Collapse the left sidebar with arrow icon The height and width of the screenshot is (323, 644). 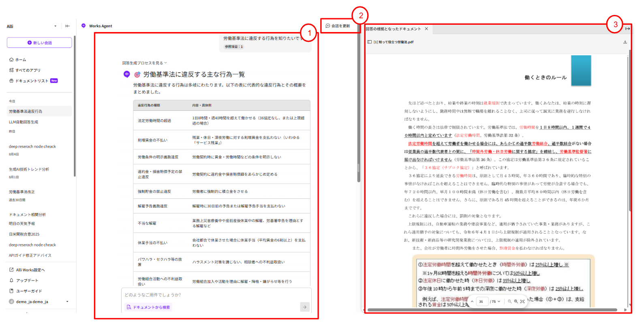point(68,26)
